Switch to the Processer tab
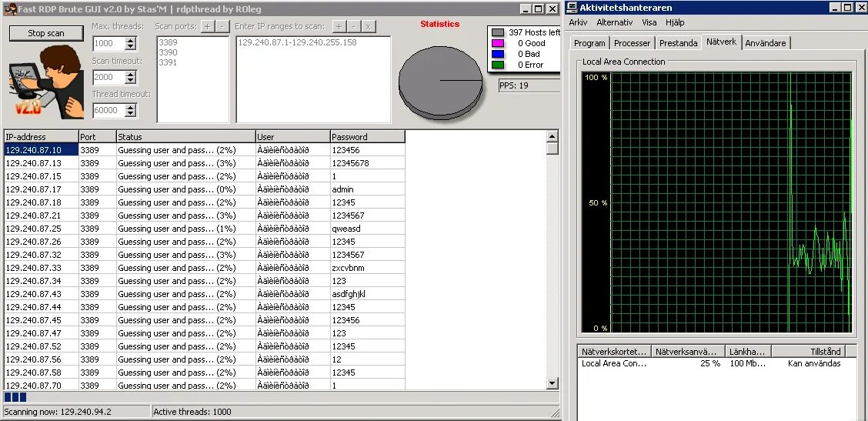Screen dimensions: 868x421 point(633,43)
